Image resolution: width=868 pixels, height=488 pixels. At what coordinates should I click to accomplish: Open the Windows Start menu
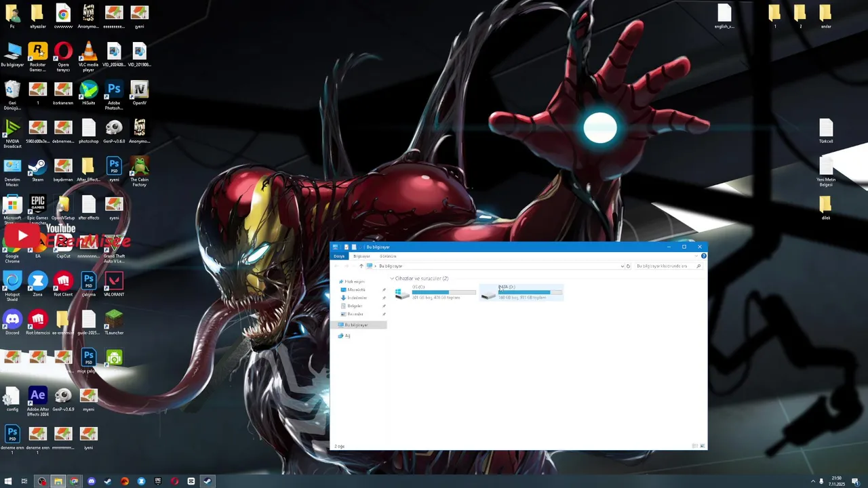pos(7,481)
